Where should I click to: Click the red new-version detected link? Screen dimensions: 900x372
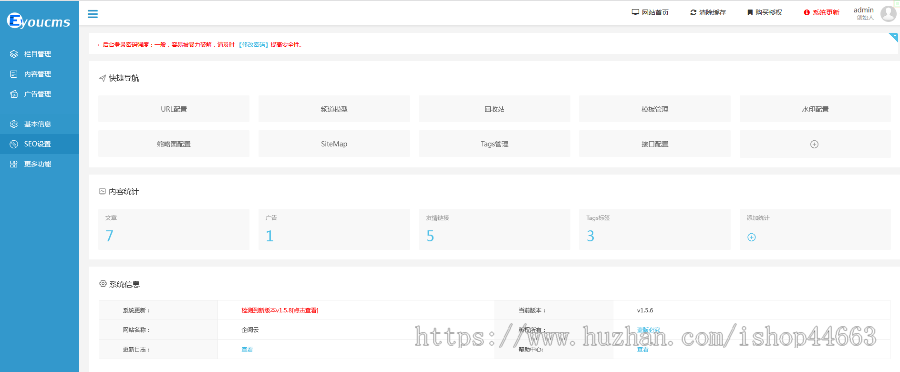[x=280, y=310]
